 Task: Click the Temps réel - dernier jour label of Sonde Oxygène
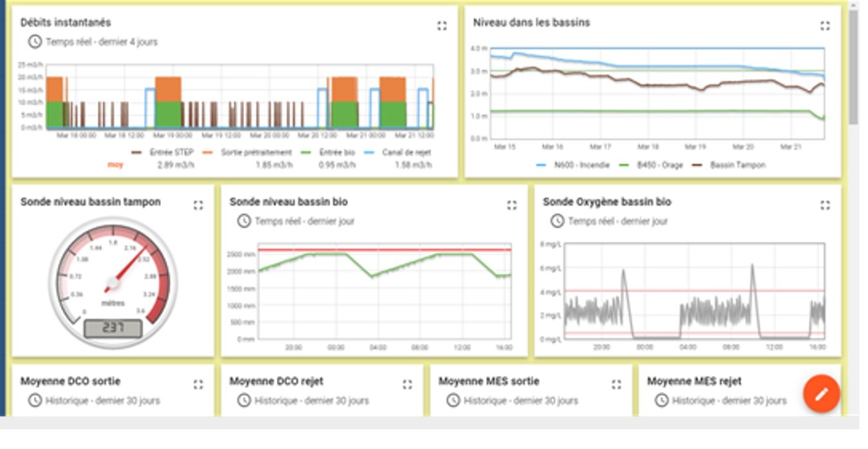pyautogui.click(x=618, y=221)
